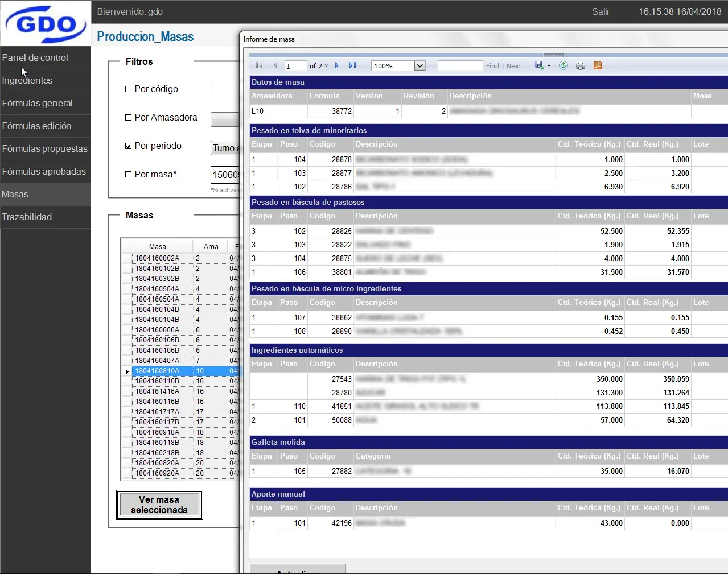Click the Por código input field
728x574 pixels.
pos(225,89)
